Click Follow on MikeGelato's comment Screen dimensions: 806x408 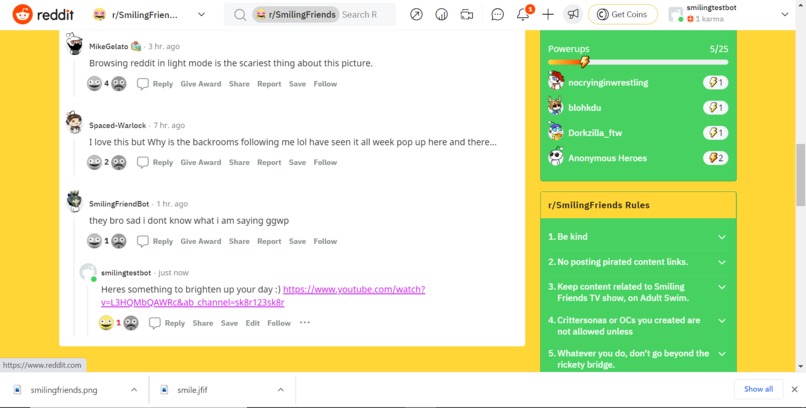pyautogui.click(x=325, y=84)
